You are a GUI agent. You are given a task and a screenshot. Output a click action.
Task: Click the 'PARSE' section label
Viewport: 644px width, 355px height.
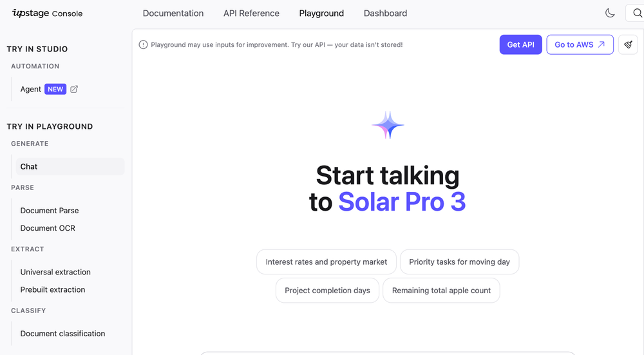[x=23, y=187]
